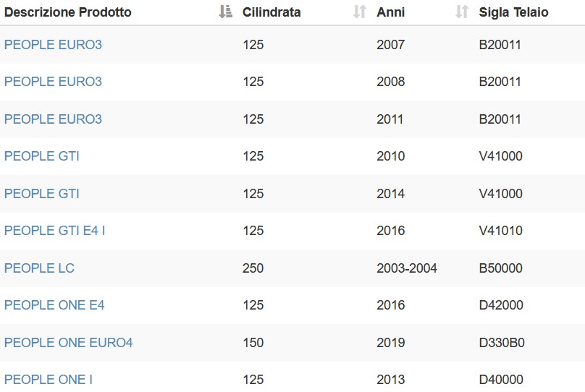
Task: Open the PEOPLE ONE EURO4 link
Action: 69,343
